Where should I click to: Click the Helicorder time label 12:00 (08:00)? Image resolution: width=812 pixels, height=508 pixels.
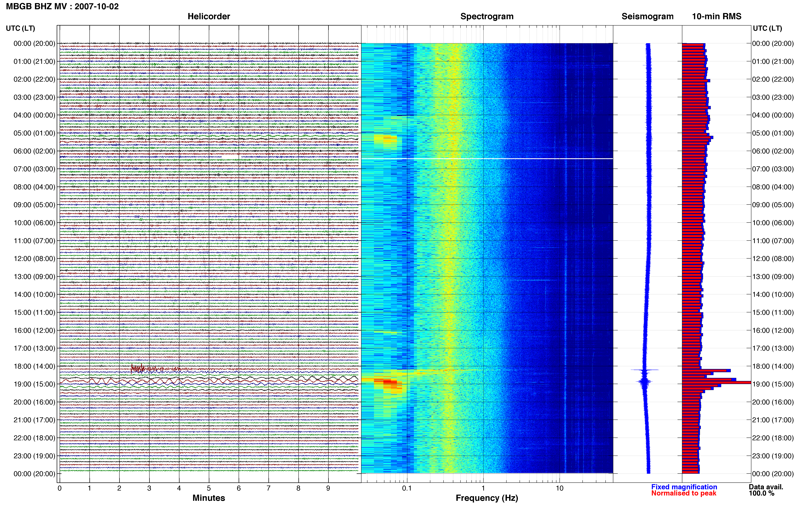click(34, 259)
